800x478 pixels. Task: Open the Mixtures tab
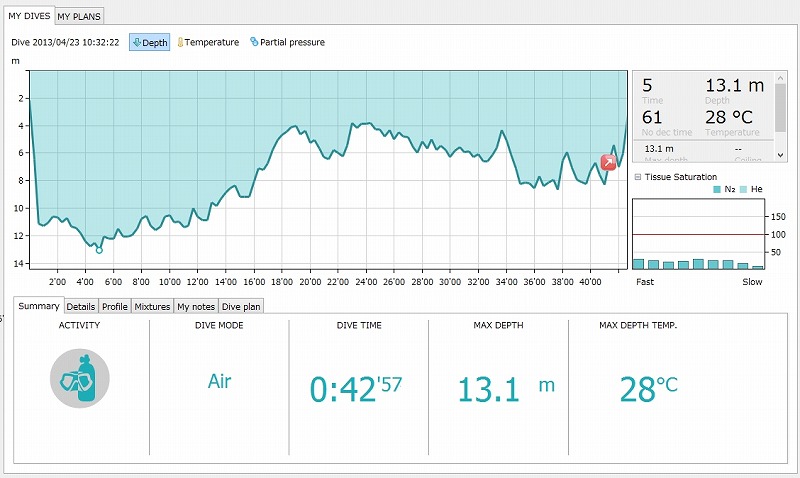click(152, 306)
